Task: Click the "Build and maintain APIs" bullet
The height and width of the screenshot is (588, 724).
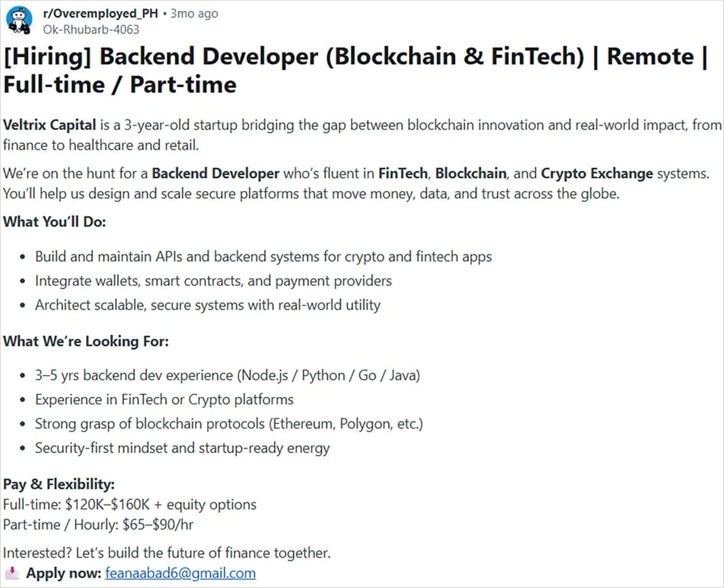Action: pos(263,256)
